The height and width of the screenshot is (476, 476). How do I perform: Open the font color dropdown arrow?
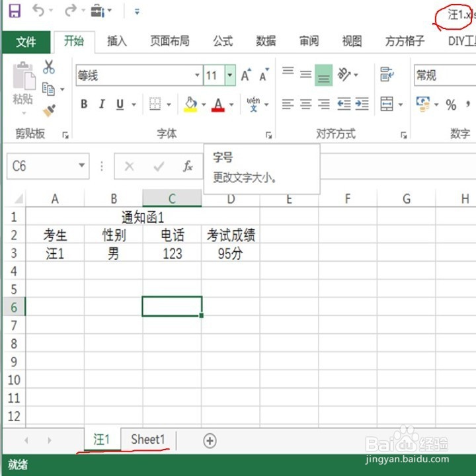pos(231,104)
